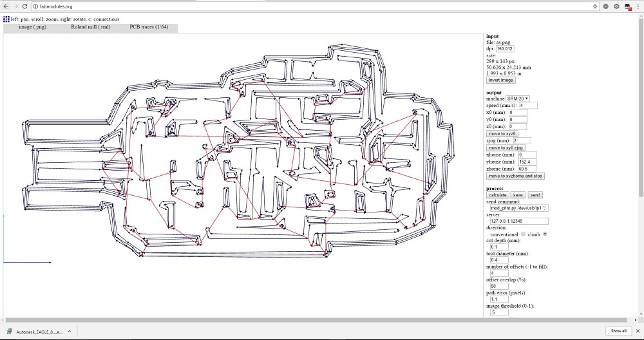Open the PCB traces (1/64) process menu
The width and height of the screenshot is (644, 340).
(149, 27)
